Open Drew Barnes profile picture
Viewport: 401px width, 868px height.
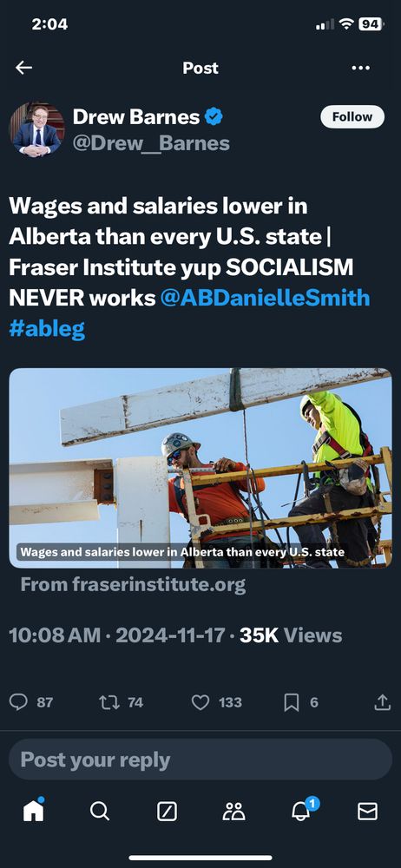pyautogui.click(x=37, y=130)
